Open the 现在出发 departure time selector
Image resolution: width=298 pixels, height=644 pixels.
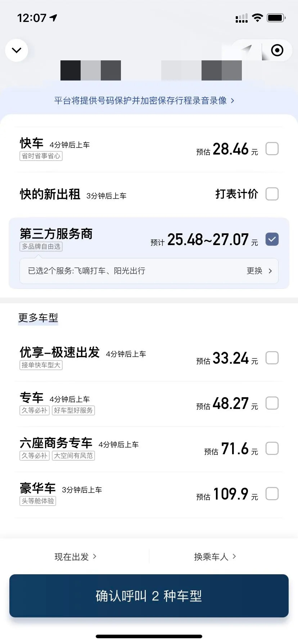click(x=75, y=557)
